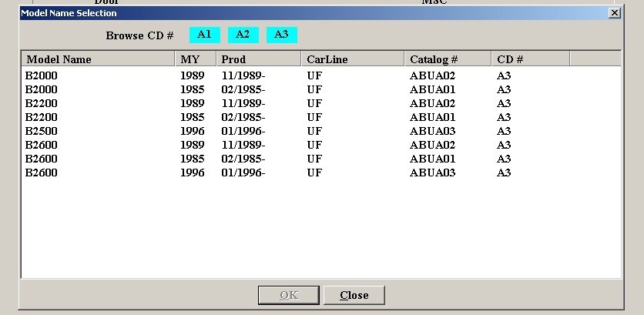Click UF carline in B2500 row
The width and height of the screenshot is (644, 315).
pyautogui.click(x=314, y=132)
